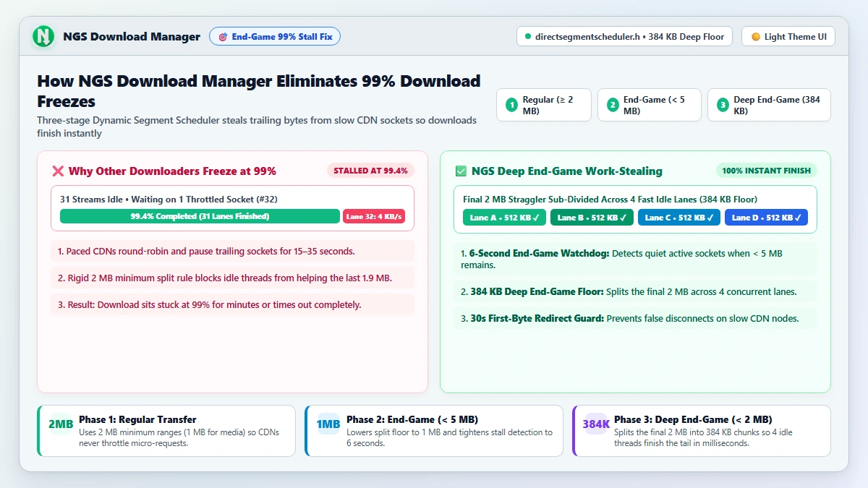868x488 pixels.
Task: Click the Lane C 512 KB lane chip
Action: 679,218
